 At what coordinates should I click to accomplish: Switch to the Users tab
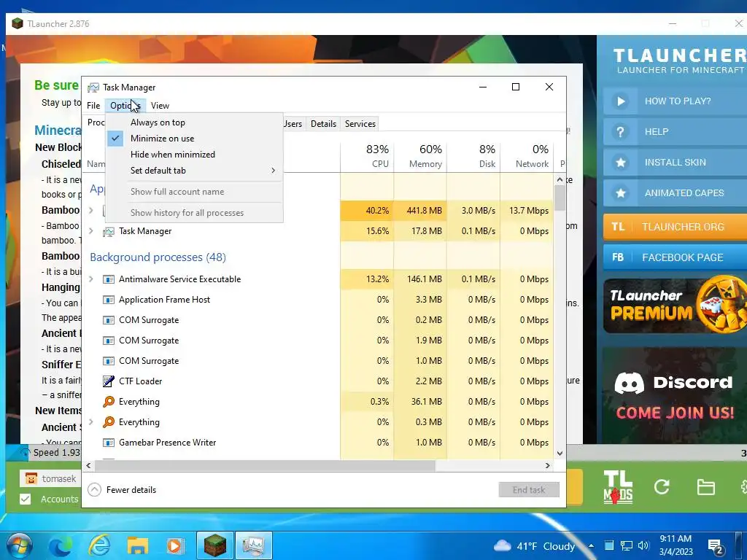tap(293, 124)
